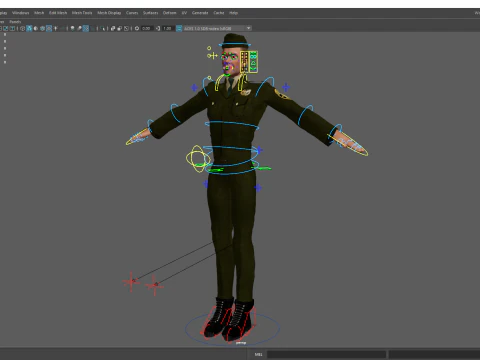Click the MEL command line input field
This screenshot has width=480, height=360.
point(327,354)
